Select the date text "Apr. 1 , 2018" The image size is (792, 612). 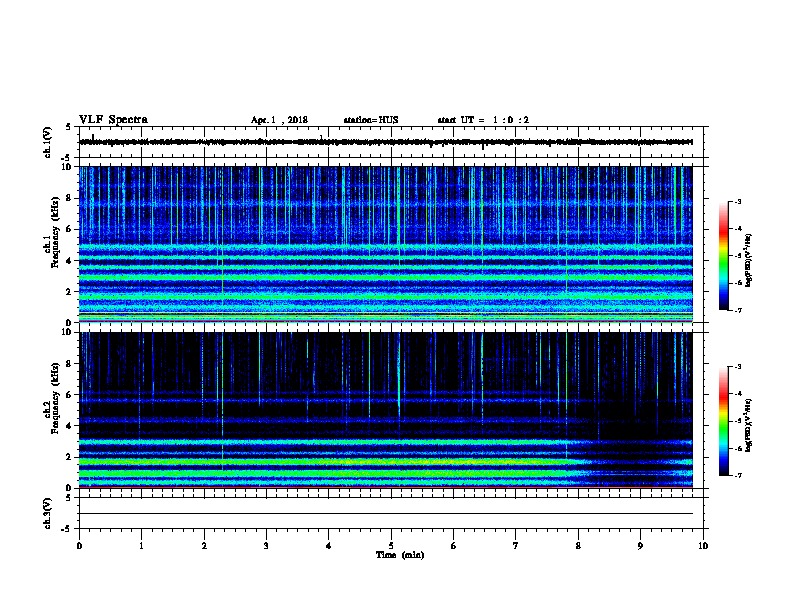tap(279, 120)
